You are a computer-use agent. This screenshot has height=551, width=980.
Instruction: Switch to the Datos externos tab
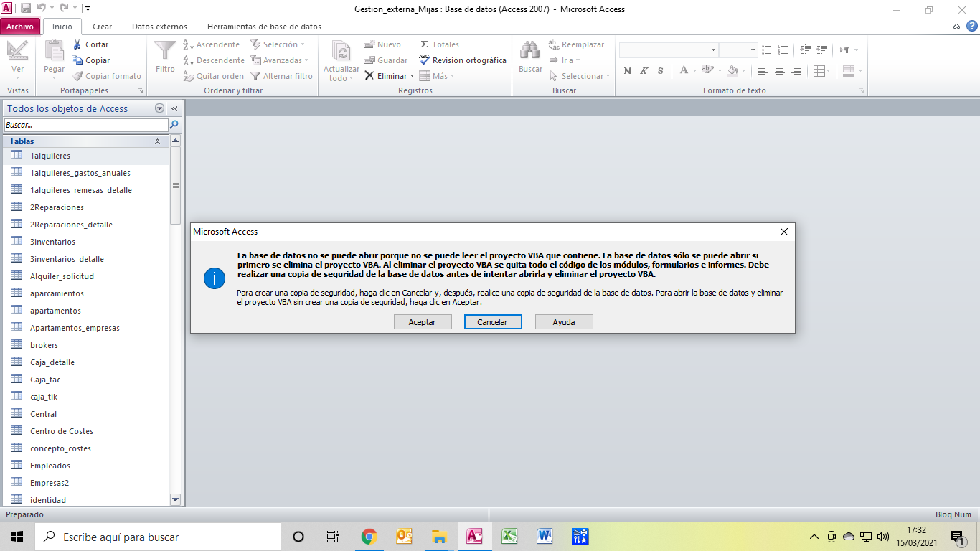click(x=159, y=27)
